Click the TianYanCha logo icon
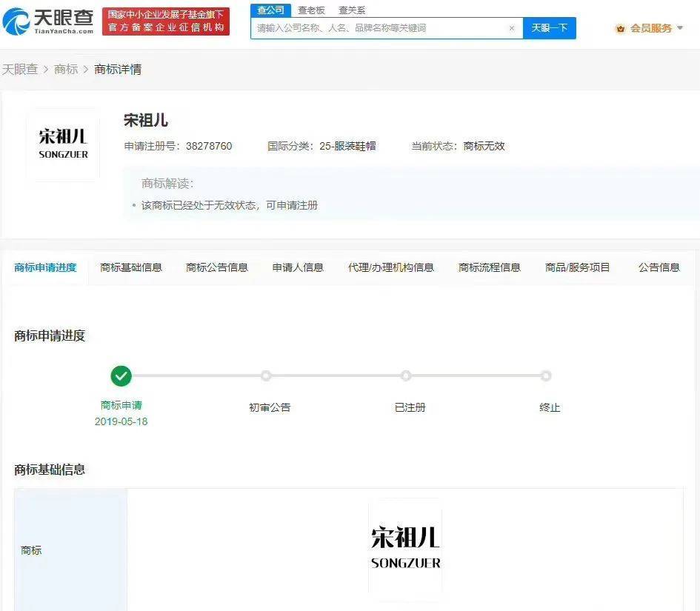 tap(16, 21)
